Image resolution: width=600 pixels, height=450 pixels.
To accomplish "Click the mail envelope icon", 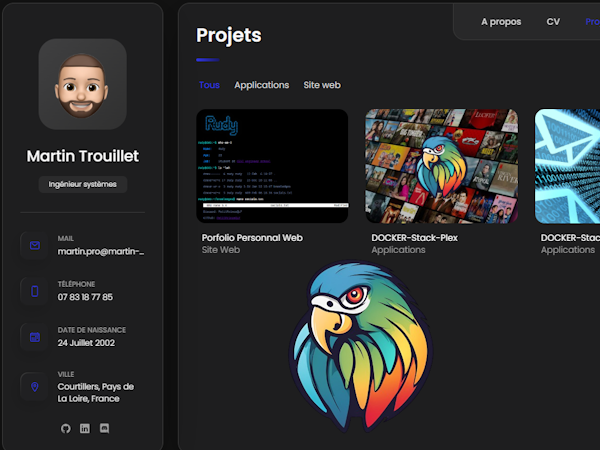I will click(x=34, y=245).
